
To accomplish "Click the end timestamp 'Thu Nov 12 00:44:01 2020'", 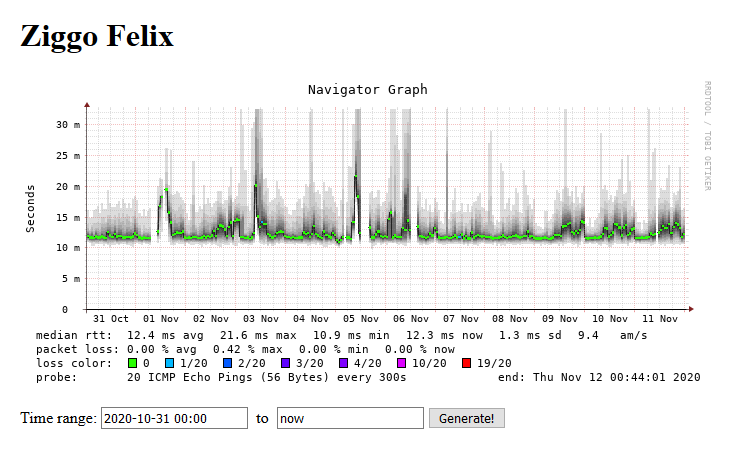I will pyautogui.click(x=617, y=377).
